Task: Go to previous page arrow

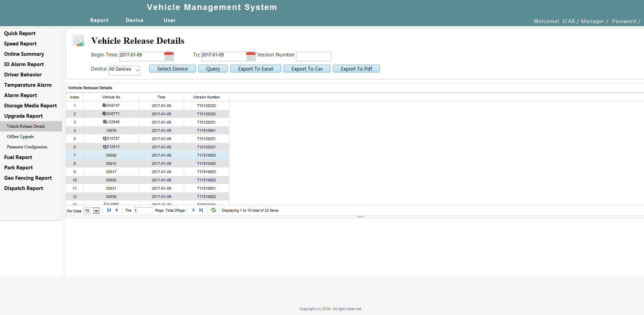Action: [x=117, y=210]
